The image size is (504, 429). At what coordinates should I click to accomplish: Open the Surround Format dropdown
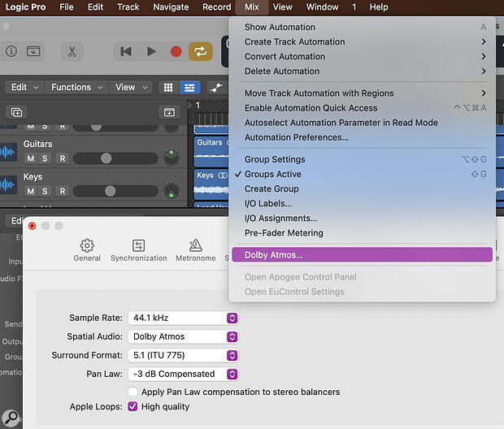tap(183, 355)
